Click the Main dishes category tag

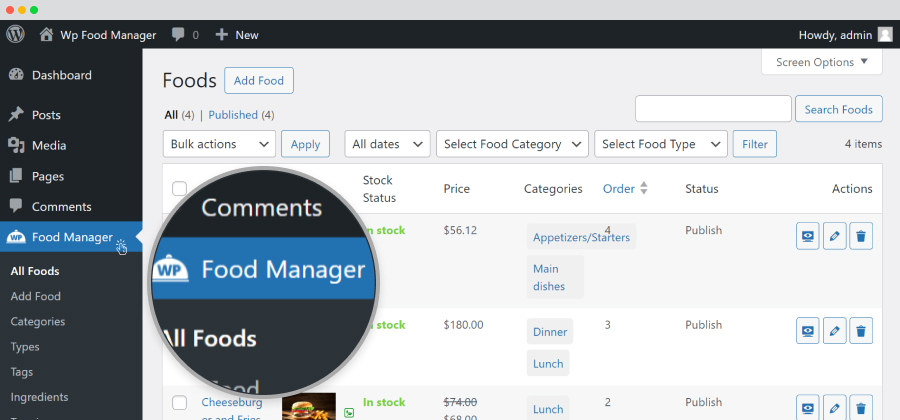tap(555, 277)
